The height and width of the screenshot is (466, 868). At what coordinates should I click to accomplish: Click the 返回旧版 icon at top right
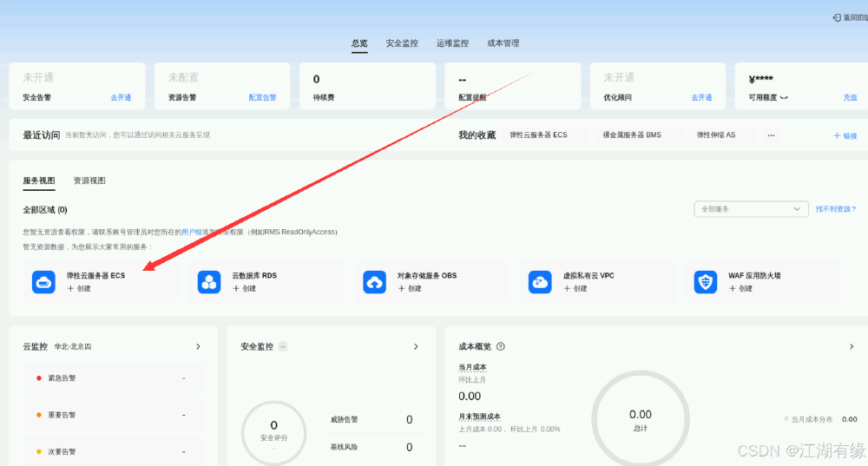point(837,17)
